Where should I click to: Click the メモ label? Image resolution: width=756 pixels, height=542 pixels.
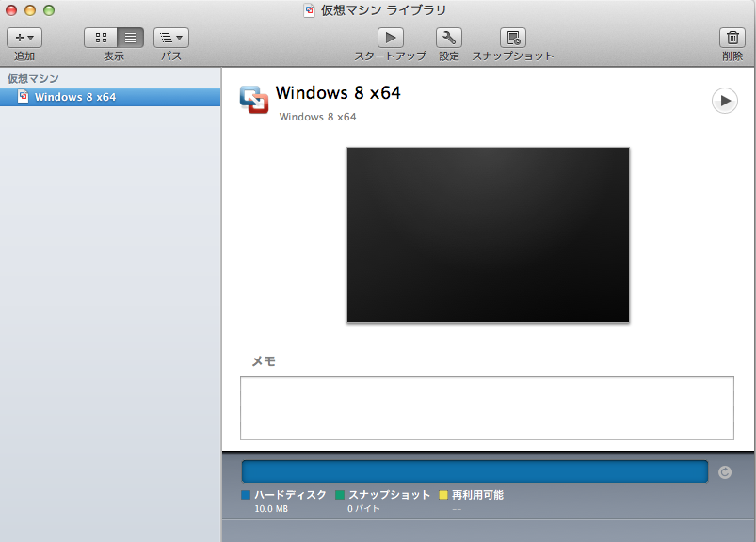264,360
